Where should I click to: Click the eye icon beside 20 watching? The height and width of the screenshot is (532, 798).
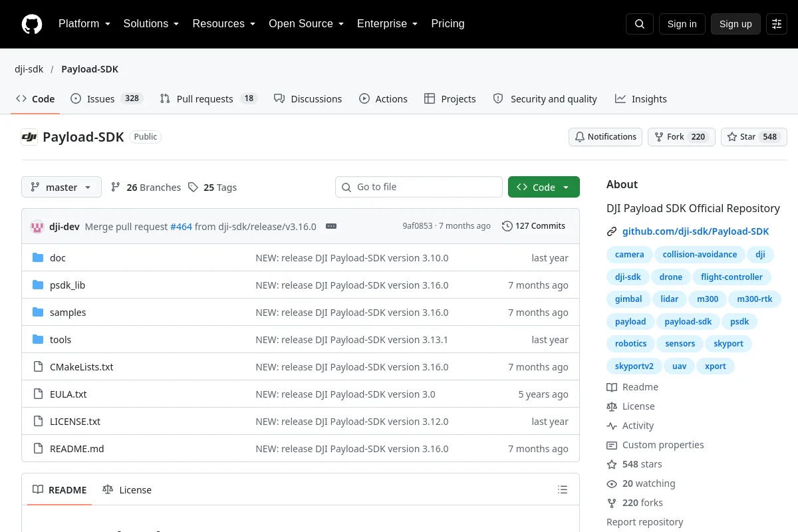(612, 483)
